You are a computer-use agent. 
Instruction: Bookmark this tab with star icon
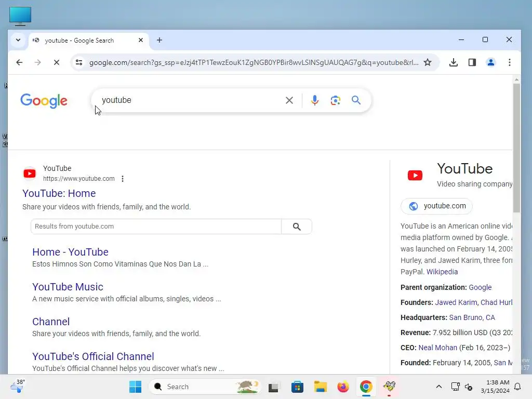(x=428, y=62)
